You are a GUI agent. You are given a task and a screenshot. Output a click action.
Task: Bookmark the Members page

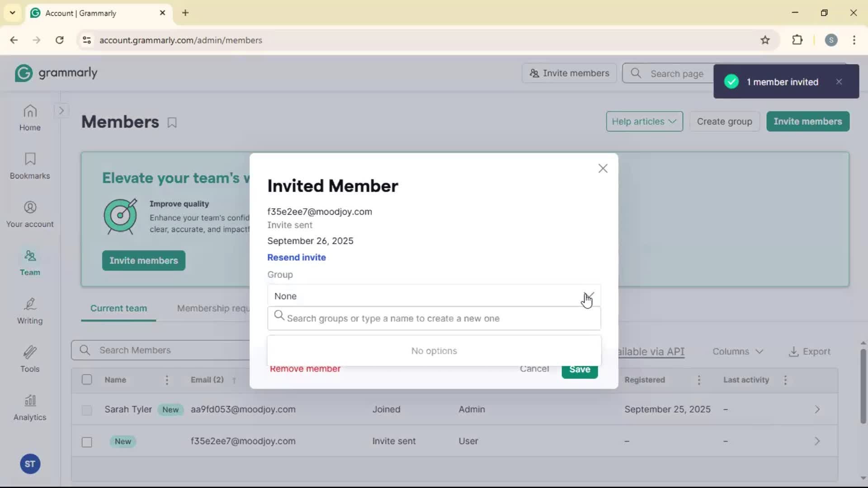point(172,122)
